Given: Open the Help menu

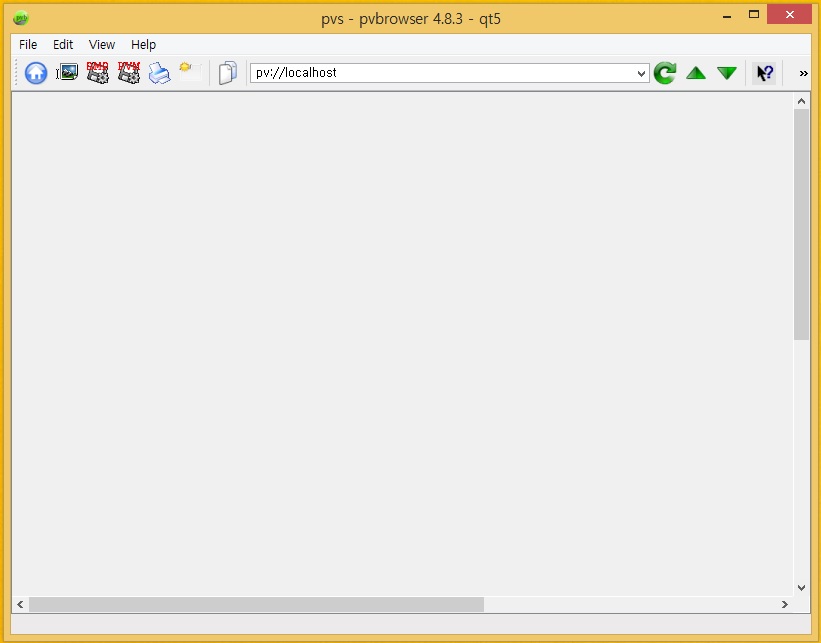Looking at the screenshot, I should tap(143, 44).
